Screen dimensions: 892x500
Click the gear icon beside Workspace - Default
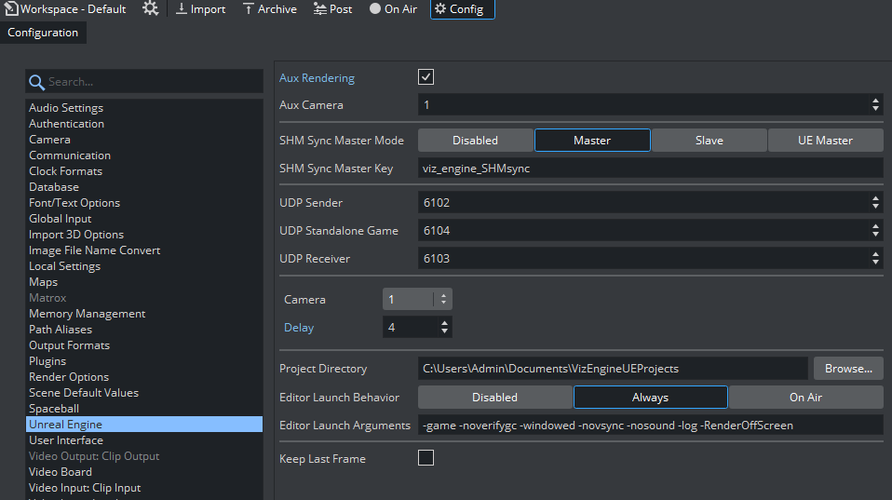point(150,9)
